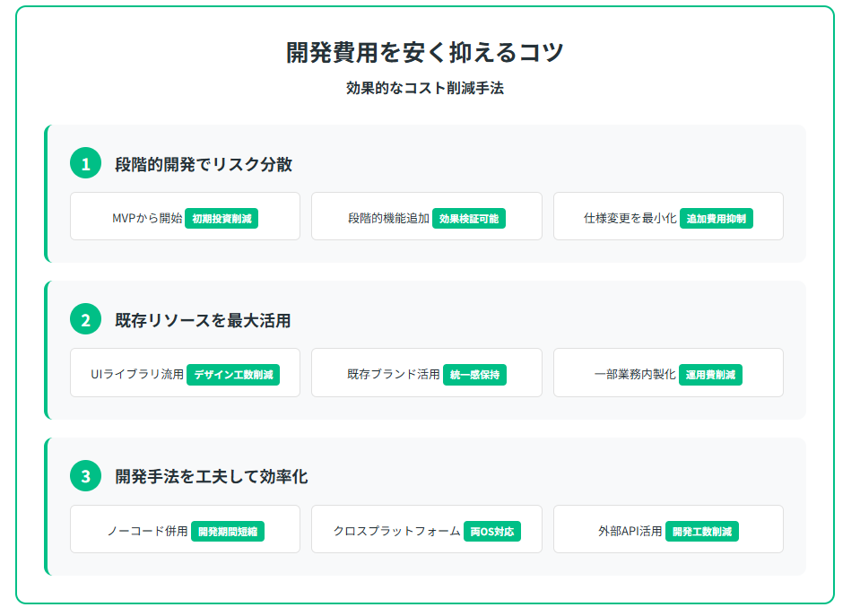The width and height of the screenshot is (860, 616).
Task: Click the 開発費用を安く抑えるコツ title
Action: tap(425, 53)
